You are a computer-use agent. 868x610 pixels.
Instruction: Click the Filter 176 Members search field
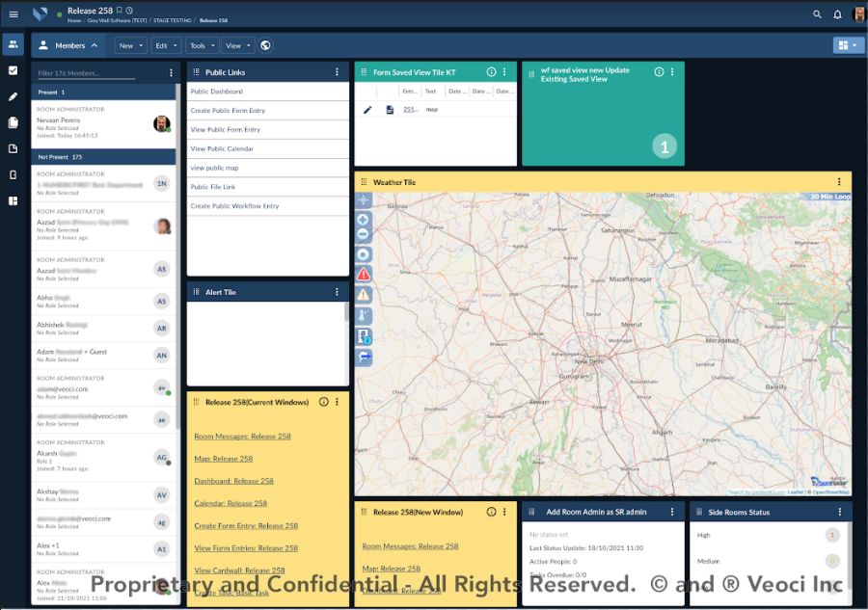[86, 73]
